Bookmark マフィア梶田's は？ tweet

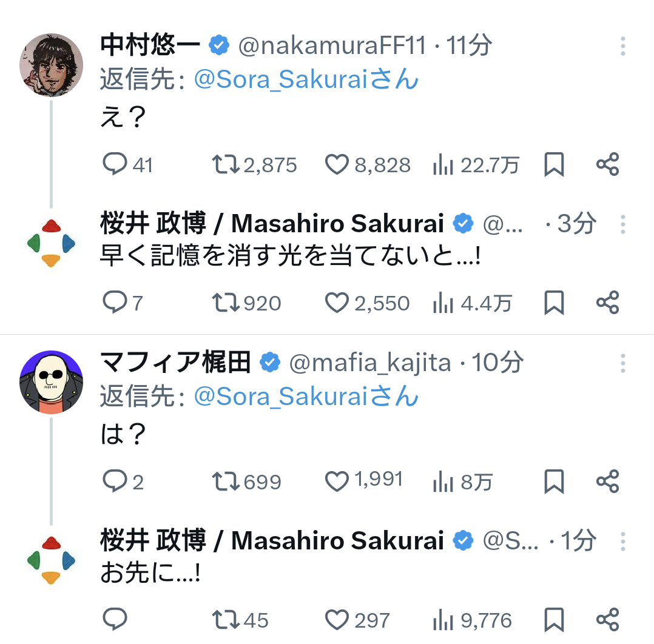554,481
